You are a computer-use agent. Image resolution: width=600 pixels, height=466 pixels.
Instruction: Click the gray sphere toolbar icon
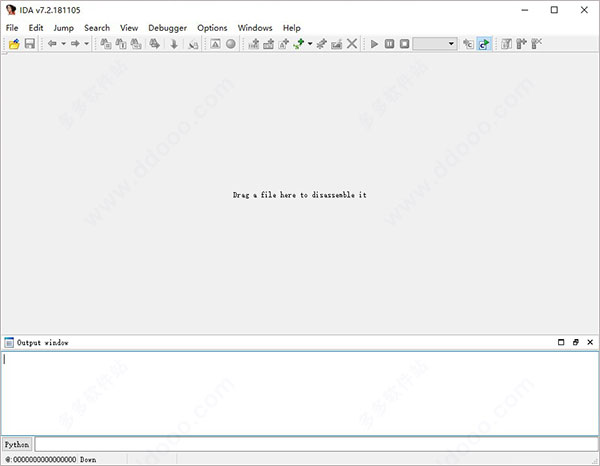[231, 44]
